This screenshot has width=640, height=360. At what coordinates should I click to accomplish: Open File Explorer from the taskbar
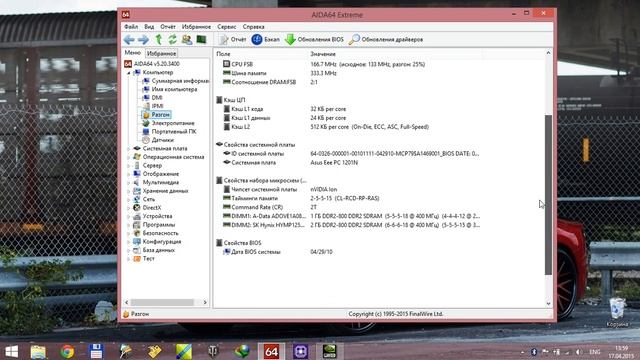pos(38,351)
